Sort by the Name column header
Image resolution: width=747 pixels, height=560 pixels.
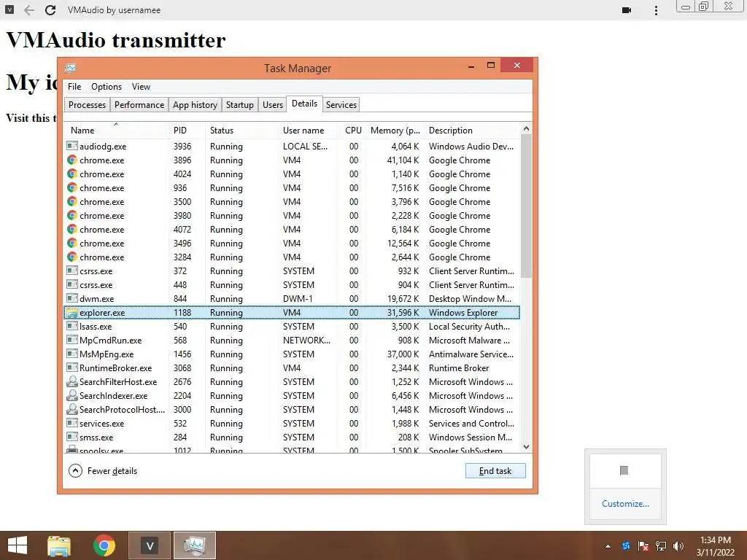click(116, 130)
